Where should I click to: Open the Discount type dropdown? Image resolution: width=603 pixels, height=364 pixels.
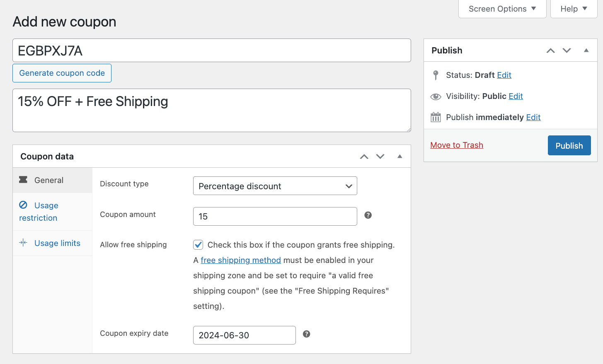[275, 186]
